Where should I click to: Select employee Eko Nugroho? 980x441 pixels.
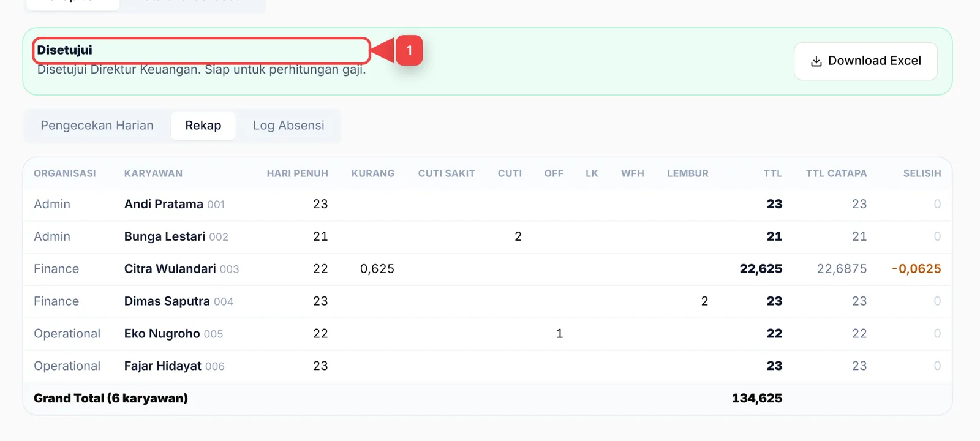(162, 334)
